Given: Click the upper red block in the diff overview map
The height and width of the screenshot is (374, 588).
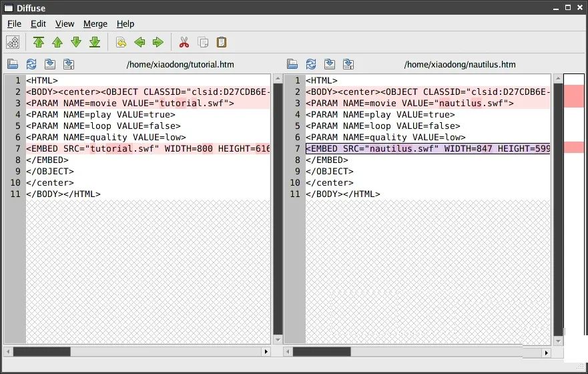Looking at the screenshot, I should 574,96.
